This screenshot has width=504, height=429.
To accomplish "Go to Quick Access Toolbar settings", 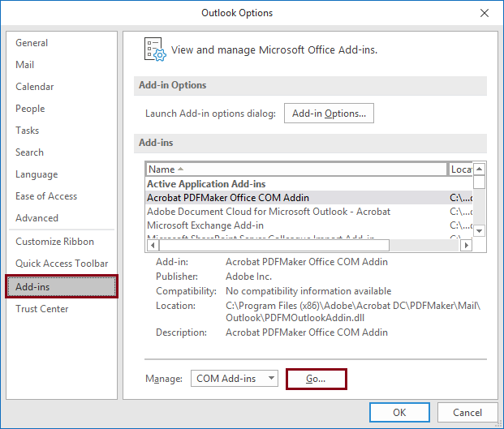I will pos(62,264).
